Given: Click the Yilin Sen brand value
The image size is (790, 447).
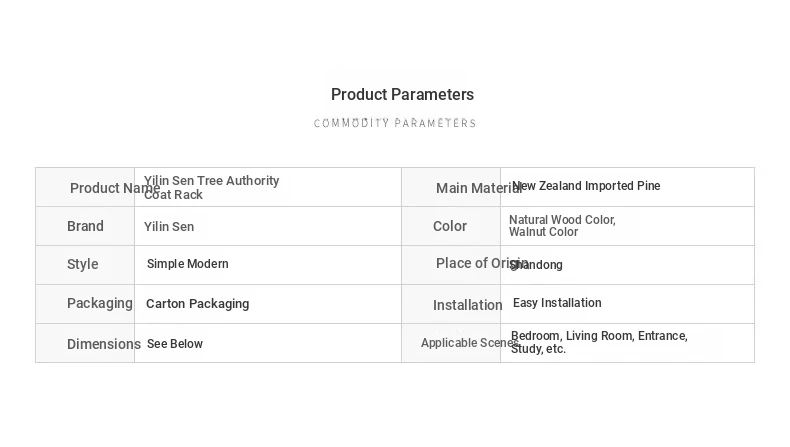Looking at the screenshot, I should click(169, 227).
